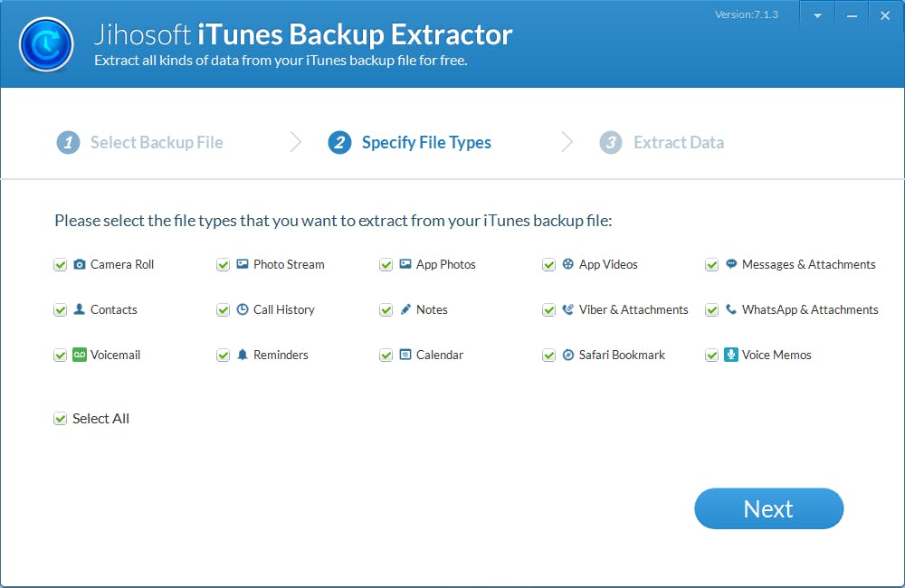Go to step 1 Select Backup File
The height and width of the screenshot is (588, 905).
click(x=139, y=142)
